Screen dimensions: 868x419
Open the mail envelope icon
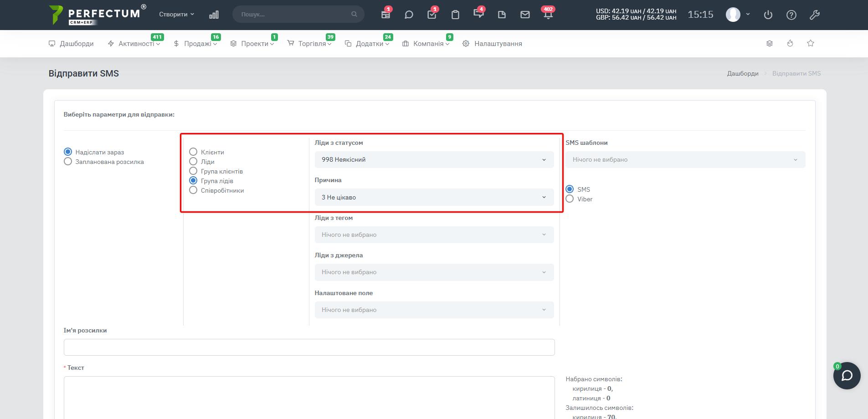(x=525, y=15)
